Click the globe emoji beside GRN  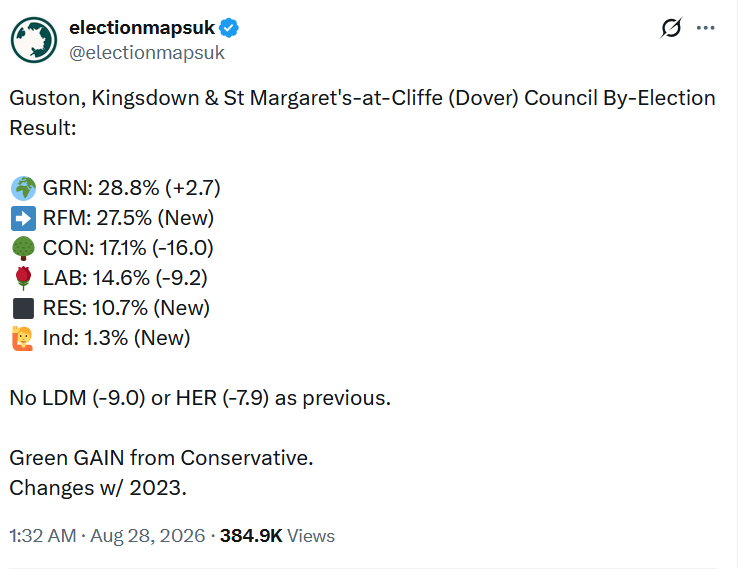point(23,189)
